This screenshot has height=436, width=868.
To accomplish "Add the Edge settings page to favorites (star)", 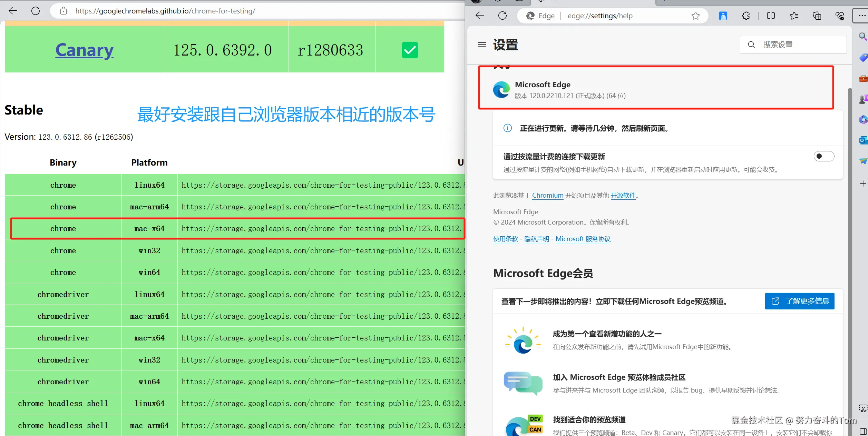I will [x=695, y=16].
